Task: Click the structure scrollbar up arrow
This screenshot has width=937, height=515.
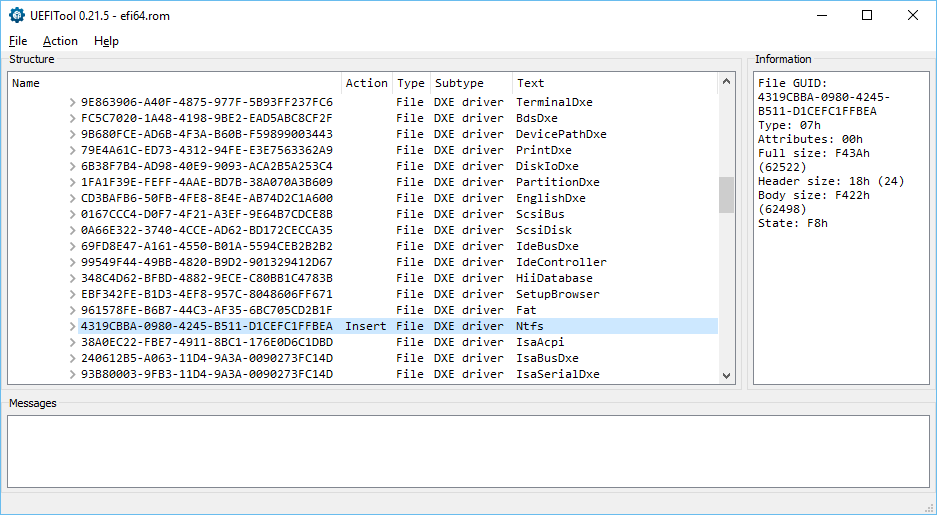Action: click(726, 81)
